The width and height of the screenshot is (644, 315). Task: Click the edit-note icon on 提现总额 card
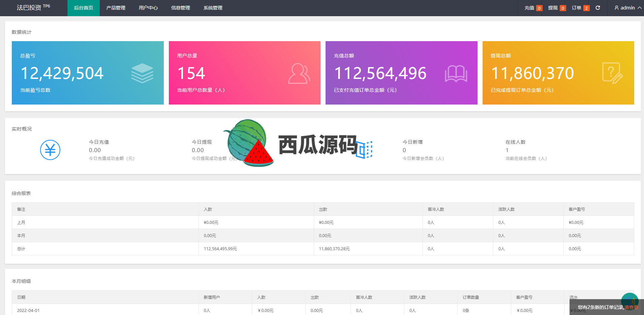613,73
